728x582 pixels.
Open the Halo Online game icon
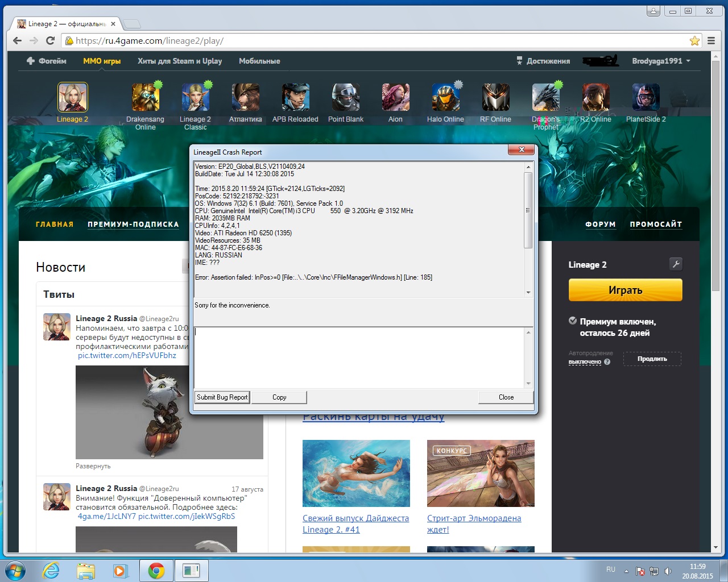tap(446, 97)
